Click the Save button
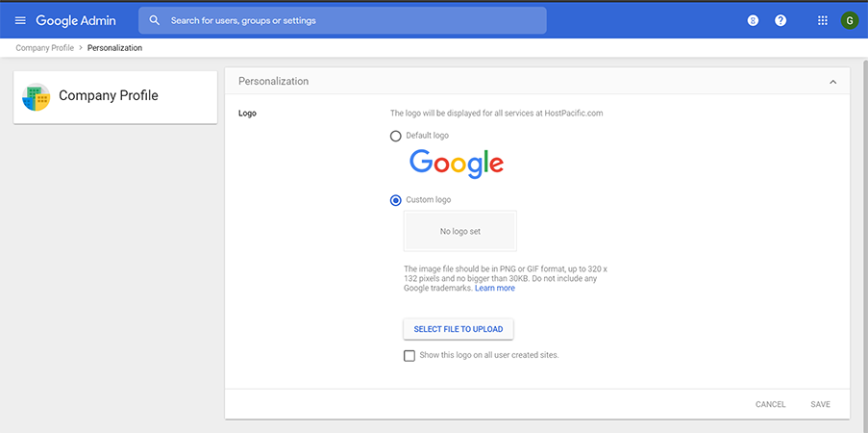Viewport: 868px width, 433px height. point(820,404)
